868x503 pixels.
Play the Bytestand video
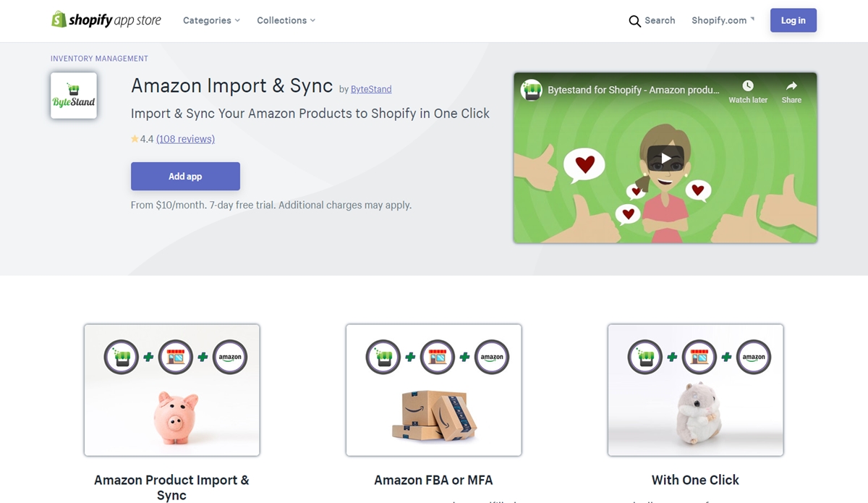[665, 158]
